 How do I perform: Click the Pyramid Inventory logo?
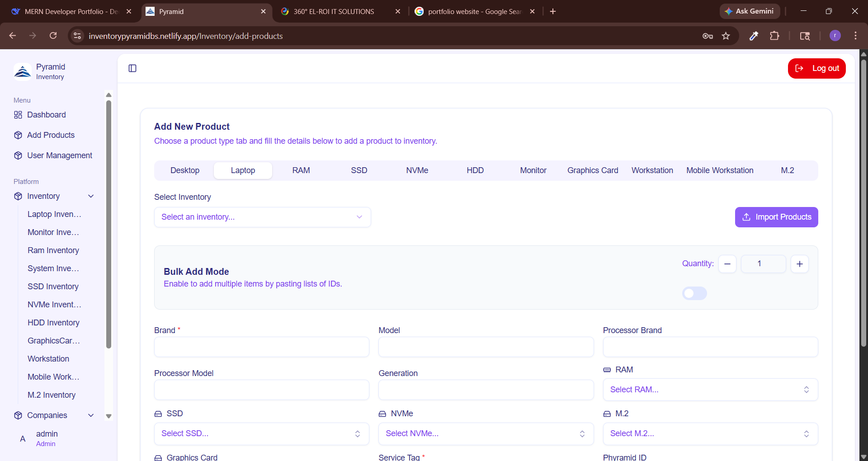click(23, 71)
